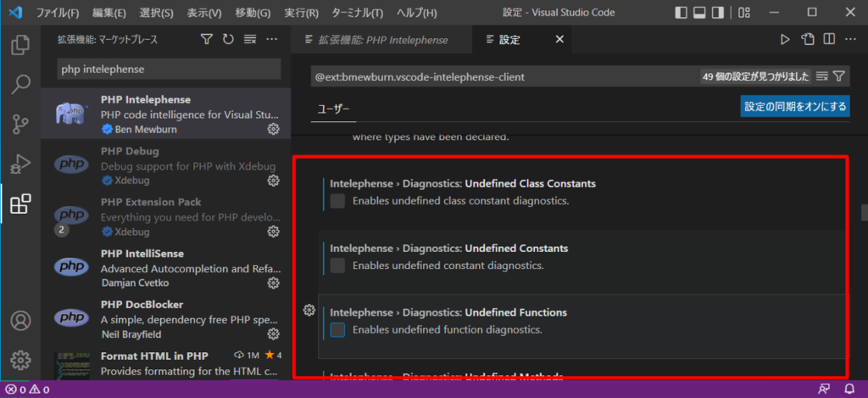The width and height of the screenshot is (868, 398).
Task: Select the ユーザー settings scope tab
Action: tap(332, 109)
